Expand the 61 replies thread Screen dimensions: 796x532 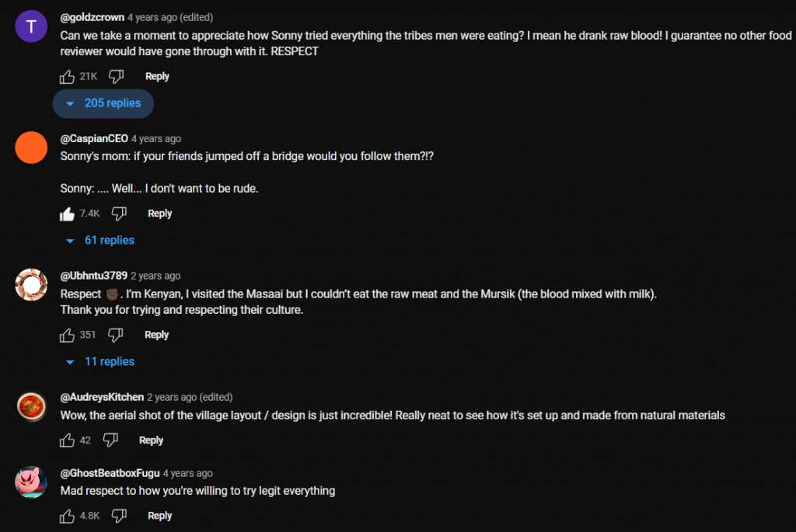101,241
